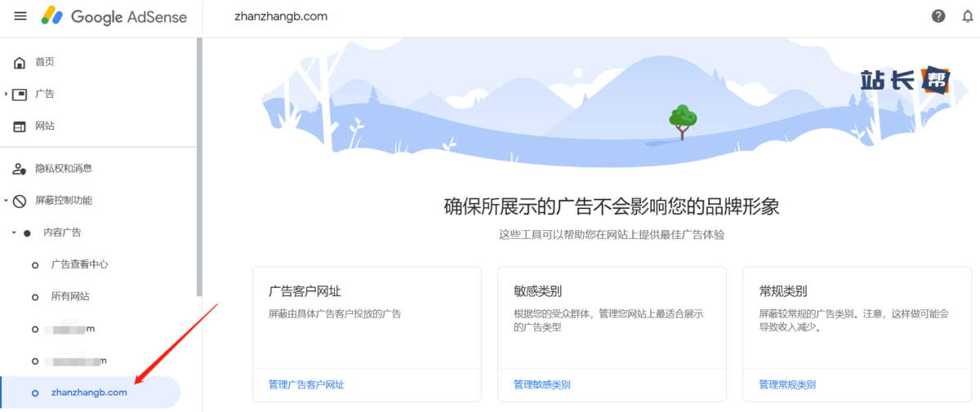The image size is (980, 412).
Task: Select zhanzhangb.com in sidebar list
Action: coord(89,392)
